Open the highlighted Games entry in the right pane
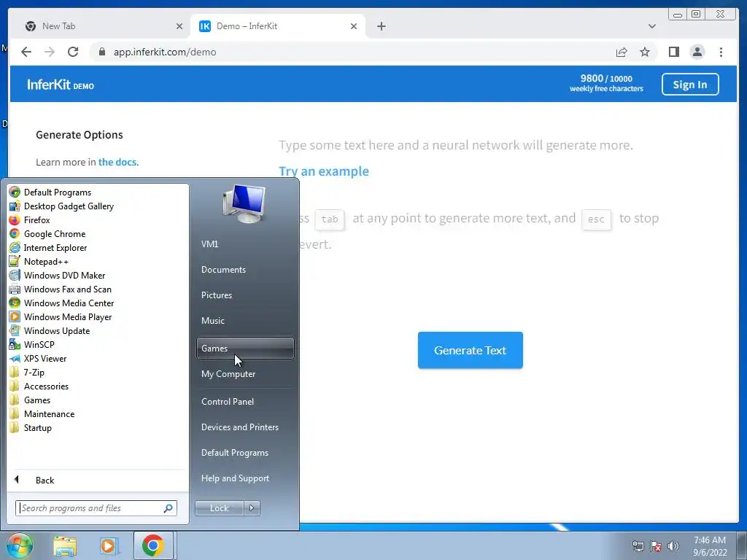 (245, 348)
